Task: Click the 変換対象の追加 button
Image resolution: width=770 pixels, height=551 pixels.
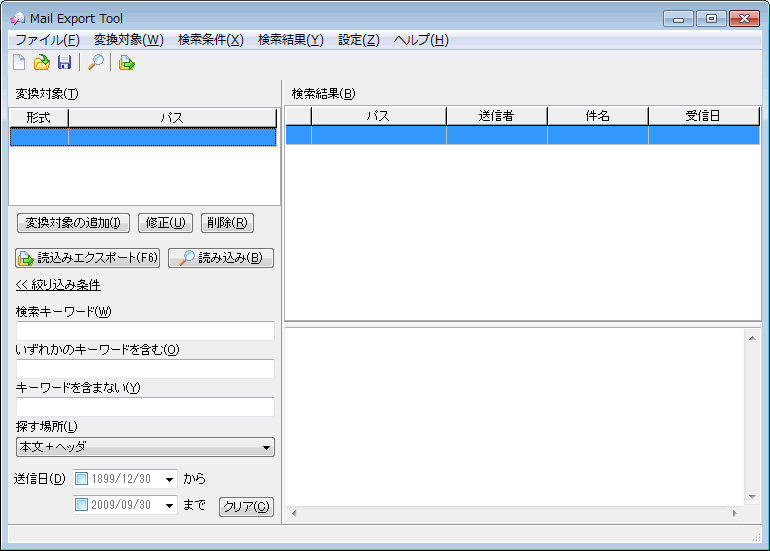Action: [74, 223]
